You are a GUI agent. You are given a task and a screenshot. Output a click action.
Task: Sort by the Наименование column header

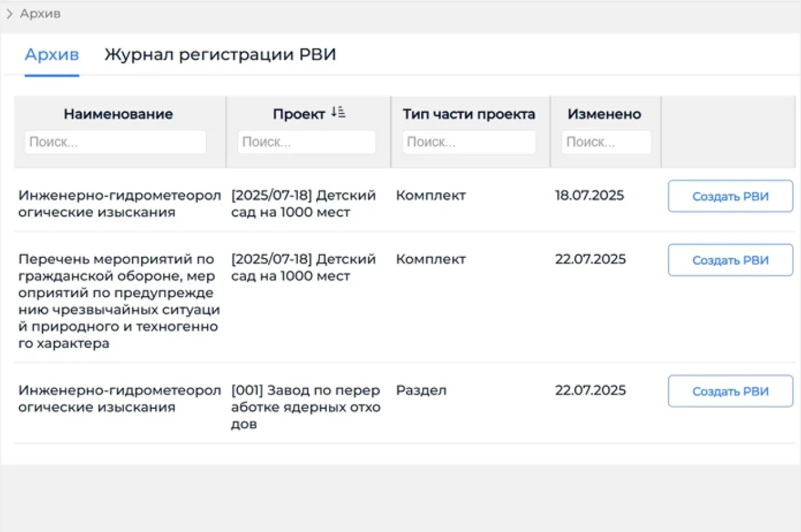pos(118,113)
